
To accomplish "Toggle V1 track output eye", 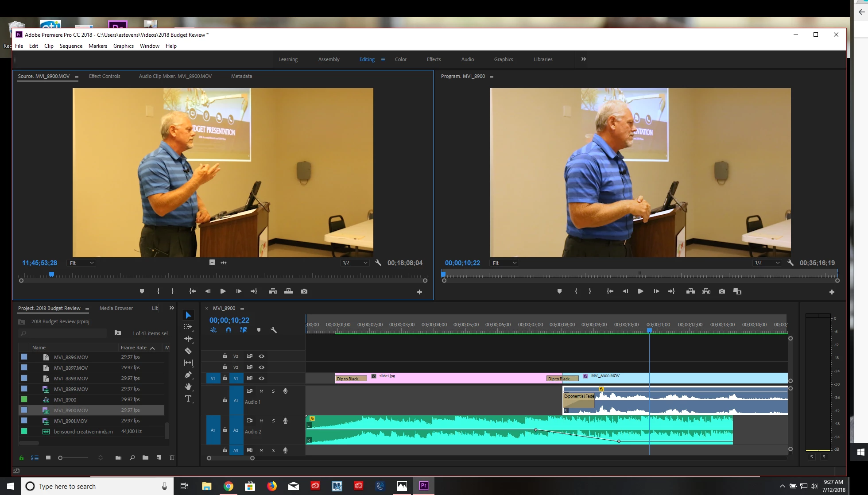I will click(x=262, y=378).
